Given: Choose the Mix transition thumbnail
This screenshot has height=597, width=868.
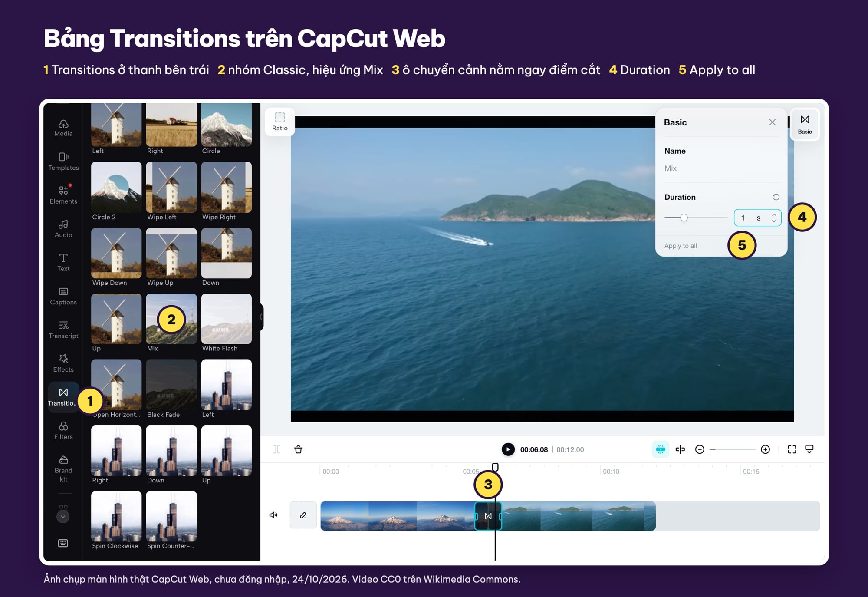Looking at the screenshot, I should point(171,319).
